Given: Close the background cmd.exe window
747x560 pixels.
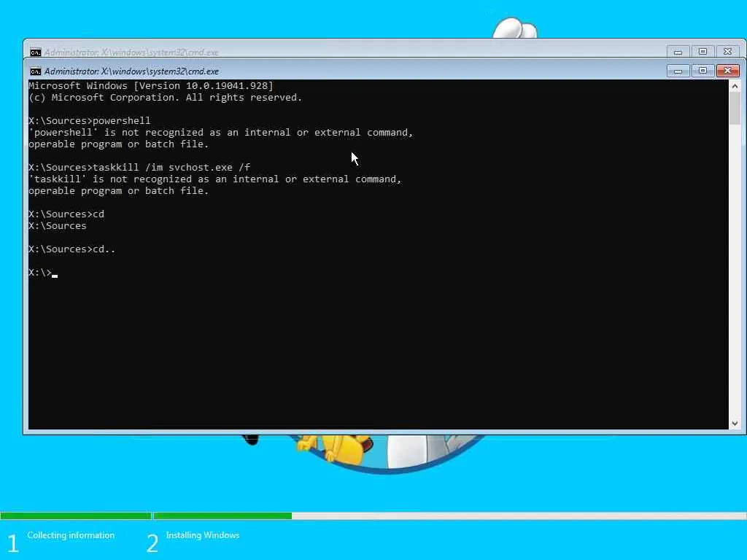Looking at the screenshot, I should (727, 52).
